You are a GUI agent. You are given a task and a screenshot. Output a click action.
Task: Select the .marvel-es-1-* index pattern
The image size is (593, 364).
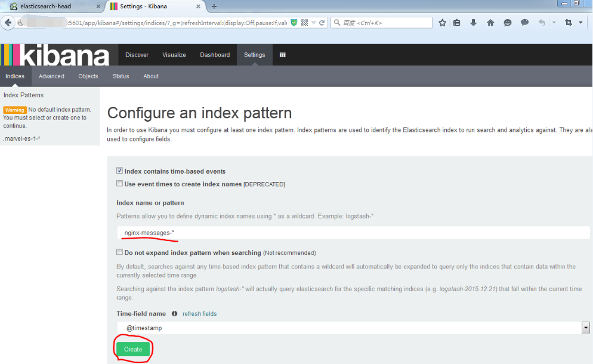point(22,138)
